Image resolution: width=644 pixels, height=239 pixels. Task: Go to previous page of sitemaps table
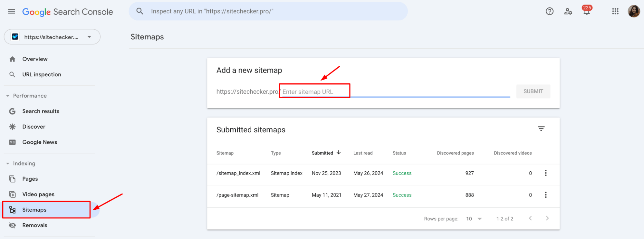530,218
